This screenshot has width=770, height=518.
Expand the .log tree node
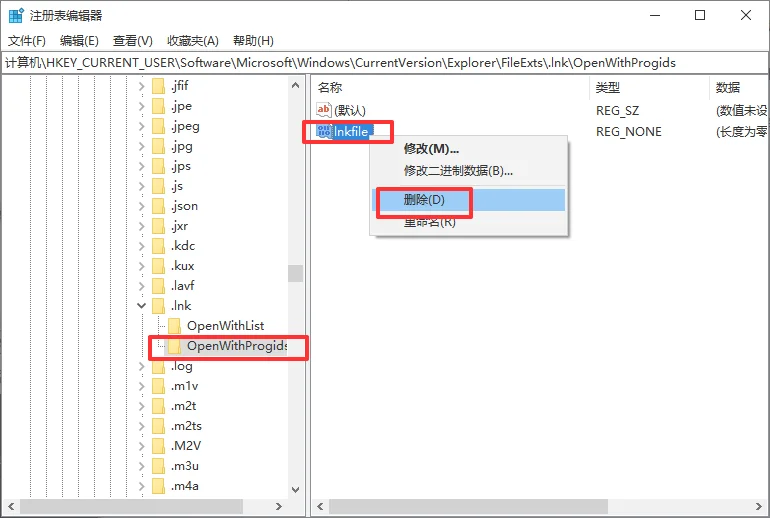pos(141,366)
